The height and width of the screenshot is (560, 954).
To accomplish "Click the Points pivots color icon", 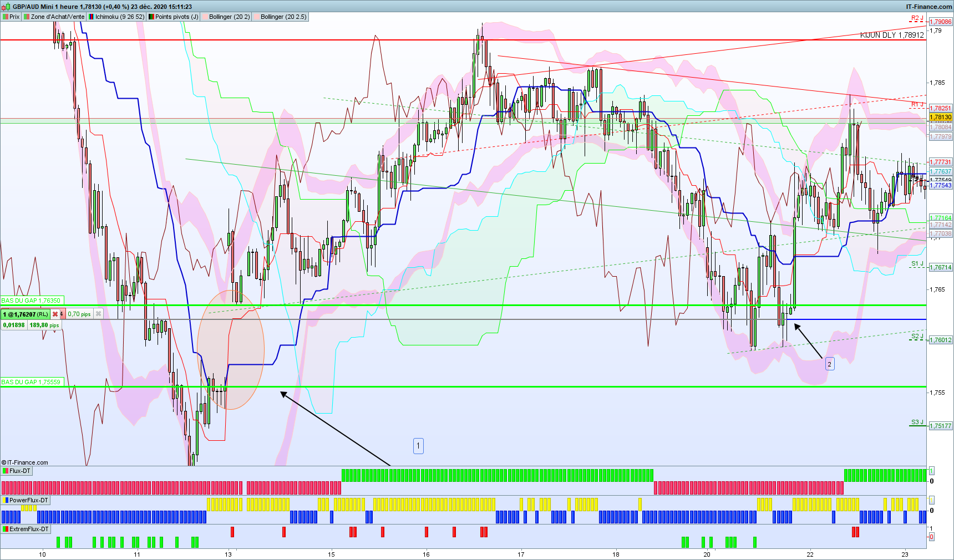I will pyautogui.click(x=151, y=17).
